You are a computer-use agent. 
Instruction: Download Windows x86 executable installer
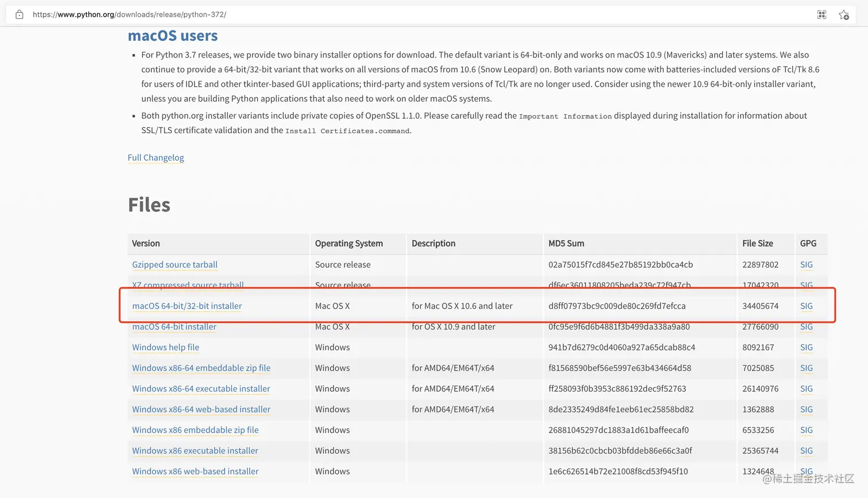(x=195, y=451)
